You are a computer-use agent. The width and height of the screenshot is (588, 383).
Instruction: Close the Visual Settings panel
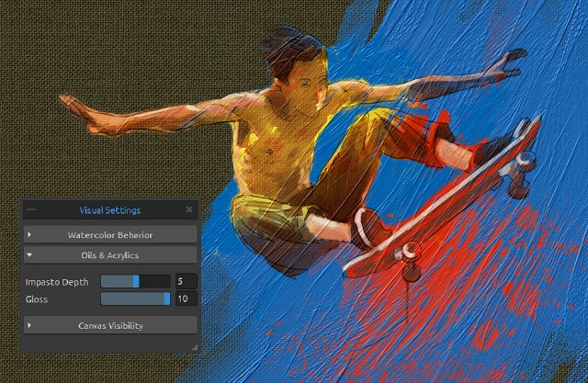click(189, 209)
